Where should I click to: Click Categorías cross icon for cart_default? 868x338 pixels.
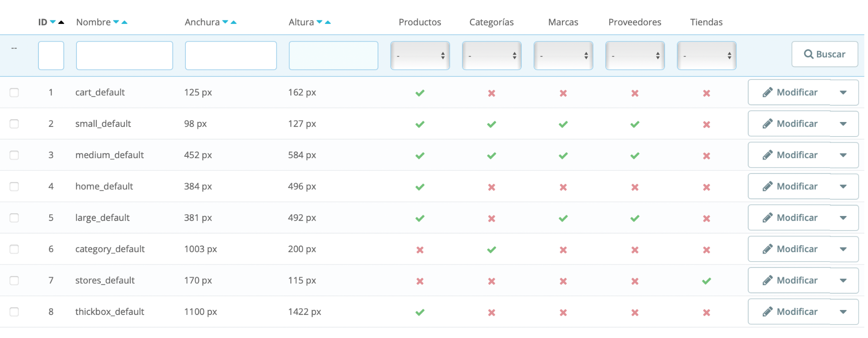(x=491, y=93)
